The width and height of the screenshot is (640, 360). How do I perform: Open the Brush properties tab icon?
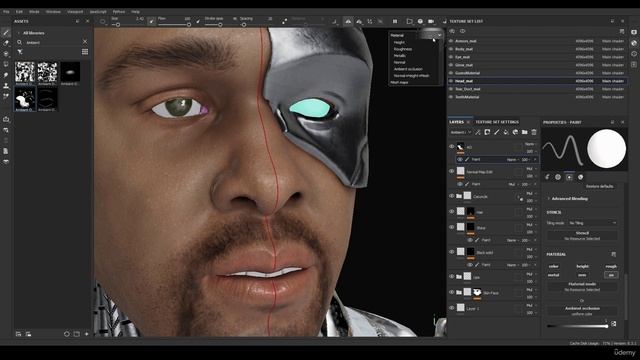click(x=547, y=177)
